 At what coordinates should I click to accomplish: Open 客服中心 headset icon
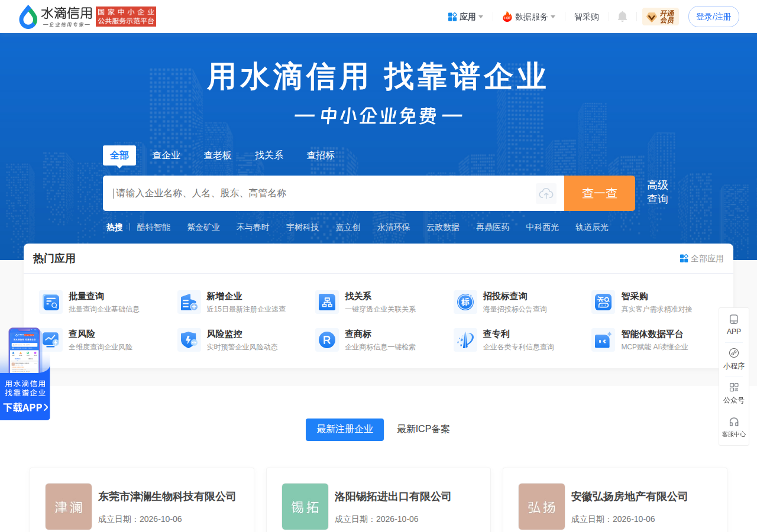pos(734,421)
